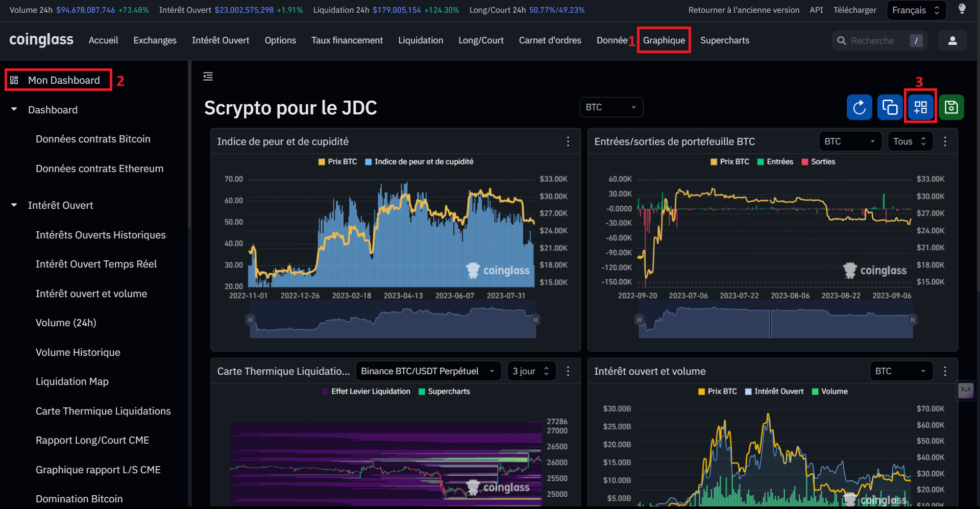
Task: Click the API link
Action: (816, 10)
